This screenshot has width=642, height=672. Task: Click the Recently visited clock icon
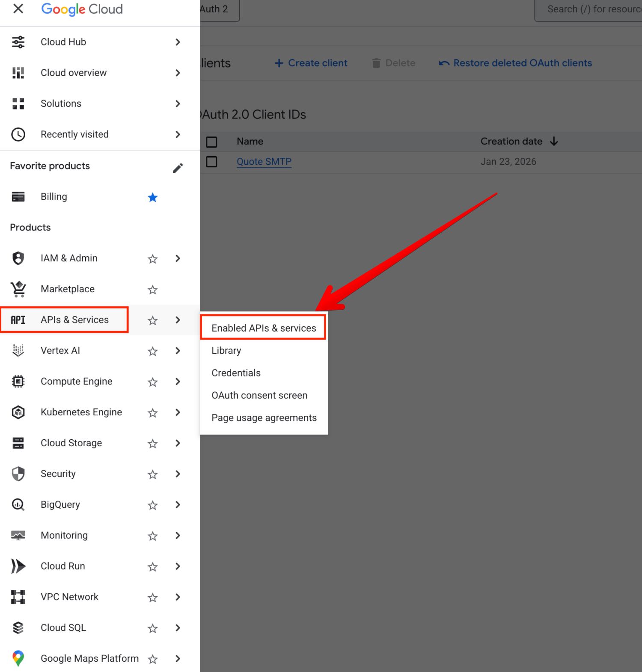18,134
